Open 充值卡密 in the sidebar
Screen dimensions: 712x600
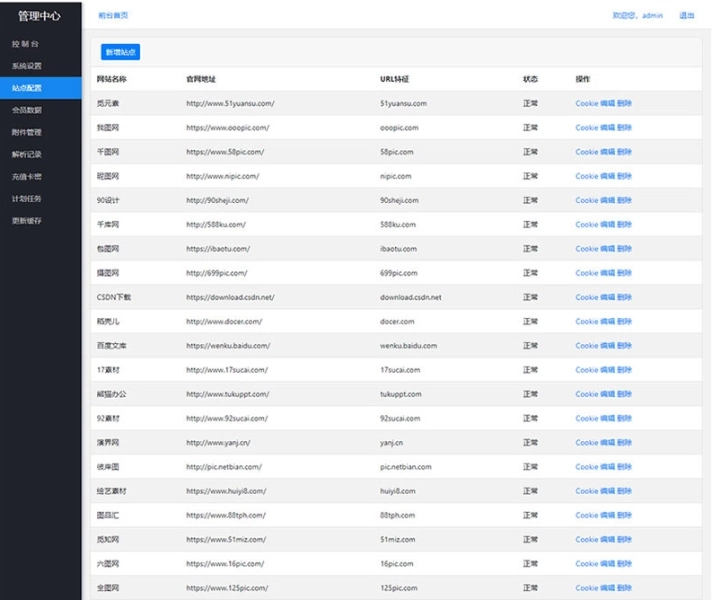pos(27,177)
